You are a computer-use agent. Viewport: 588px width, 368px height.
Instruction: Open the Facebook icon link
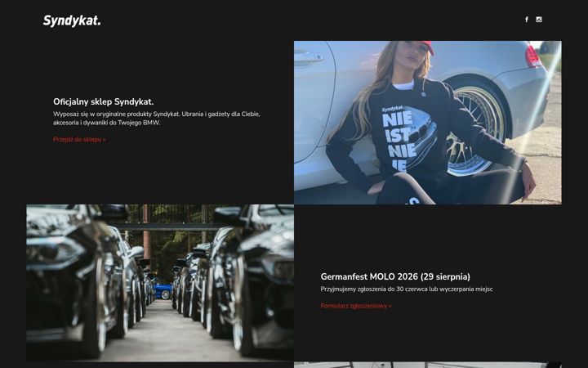[527, 20]
